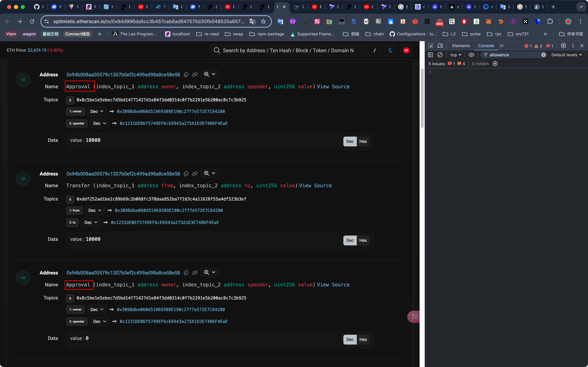588x367 pixels.
Task: Copy permalink icon in log 12
Action: (x=195, y=74)
